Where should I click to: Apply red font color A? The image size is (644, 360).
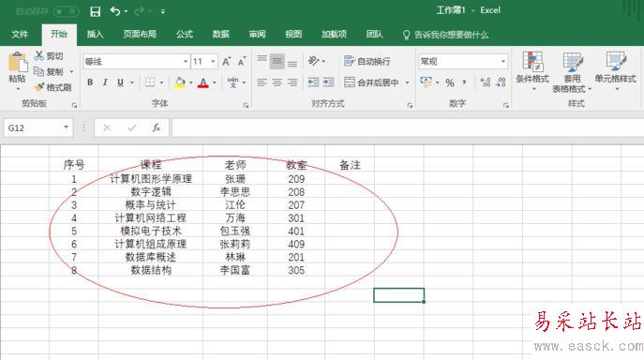click(x=202, y=82)
